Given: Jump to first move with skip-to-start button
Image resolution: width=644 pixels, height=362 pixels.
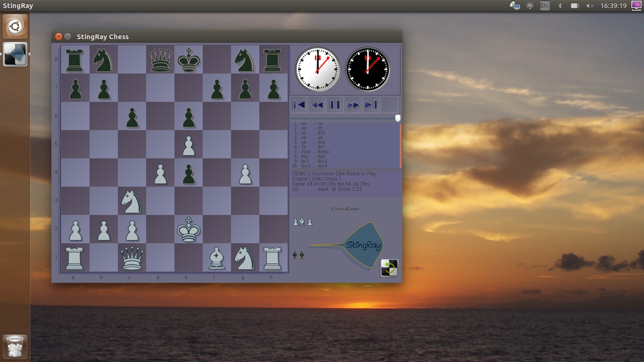Looking at the screenshot, I should tap(299, 105).
